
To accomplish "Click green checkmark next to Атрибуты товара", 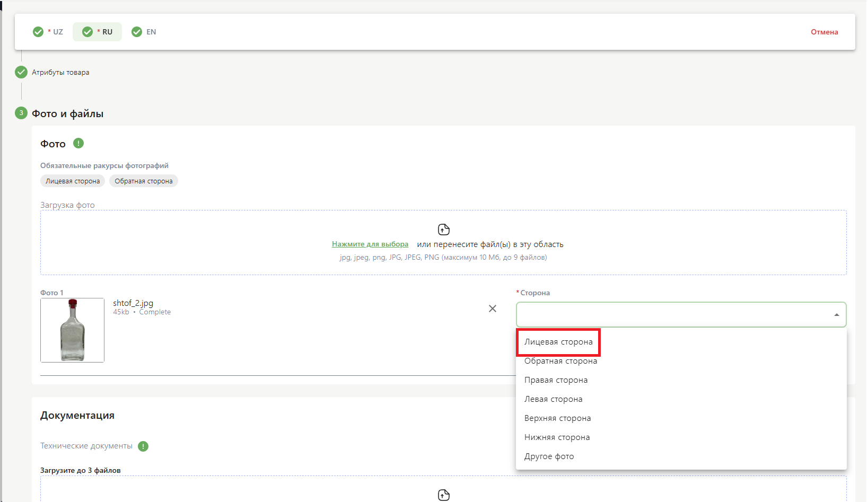I will click(x=21, y=72).
